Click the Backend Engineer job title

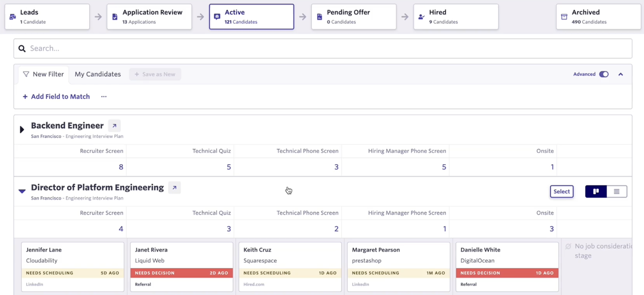67,125
